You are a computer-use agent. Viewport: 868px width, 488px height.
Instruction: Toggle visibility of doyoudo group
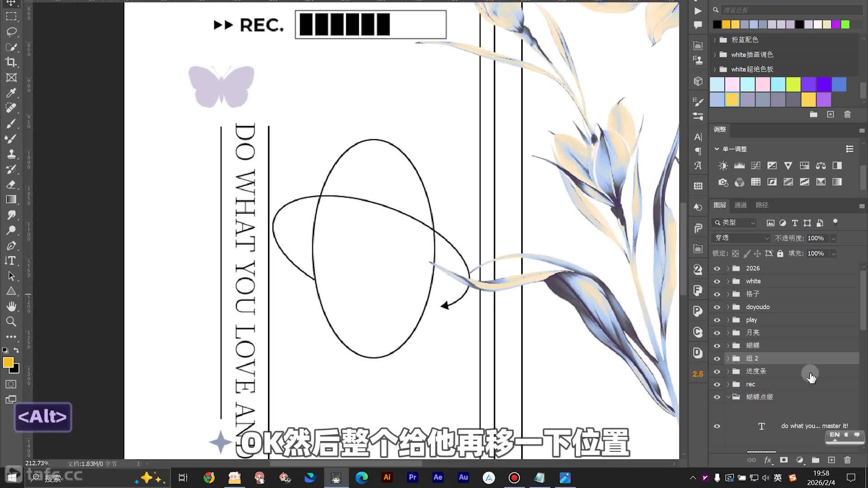click(x=717, y=307)
